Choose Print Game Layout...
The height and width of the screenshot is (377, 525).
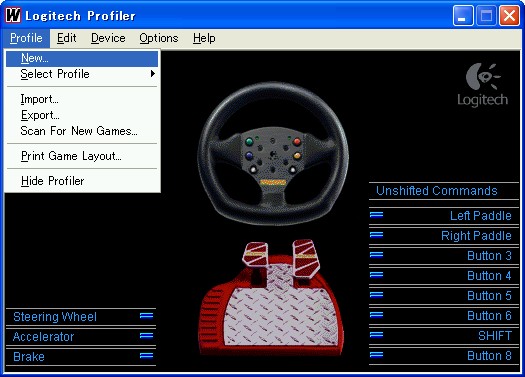pyautogui.click(x=82, y=156)
